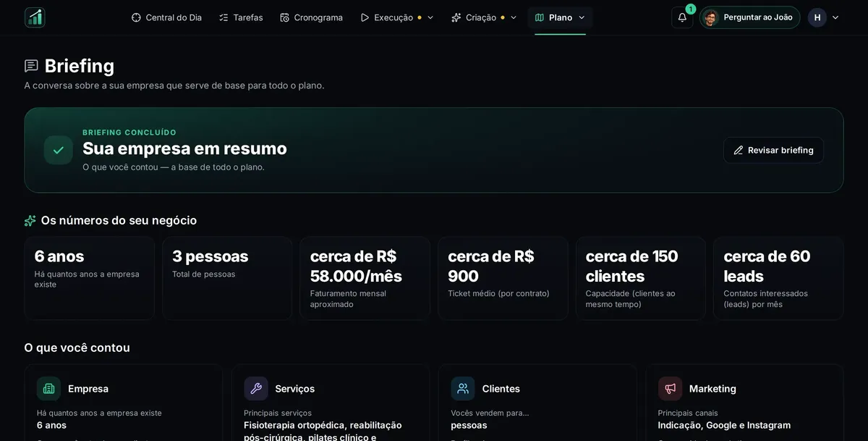Screen dimensions: 868x441
Task: Click the Plano map icon
Action: click(x=539, y=17)
